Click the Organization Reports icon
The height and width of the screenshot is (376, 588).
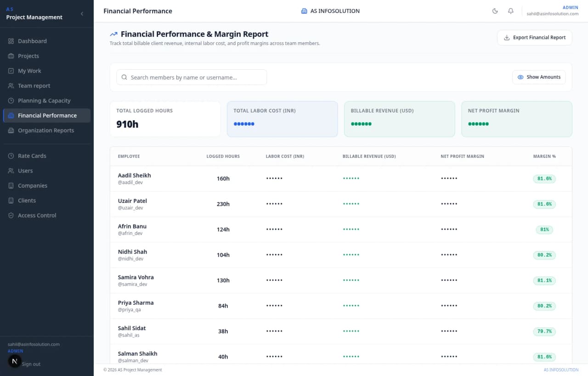tap(11, 130)
